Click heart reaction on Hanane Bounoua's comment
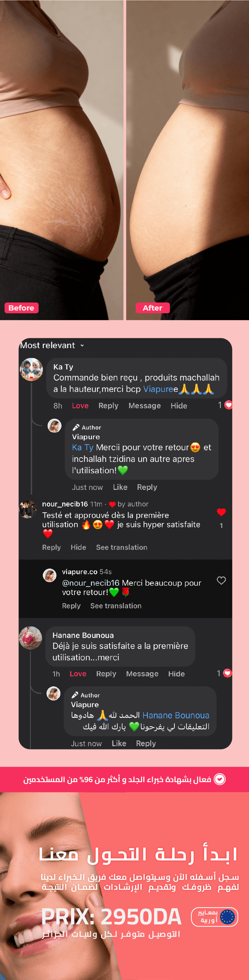The height and width of the screenshot is (980, 249). [x=227, y=673]
